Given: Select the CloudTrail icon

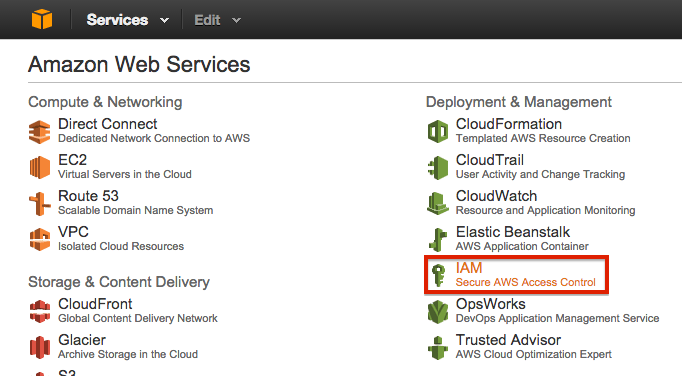Looking at the screenshot, I should [x=438, y=168].
